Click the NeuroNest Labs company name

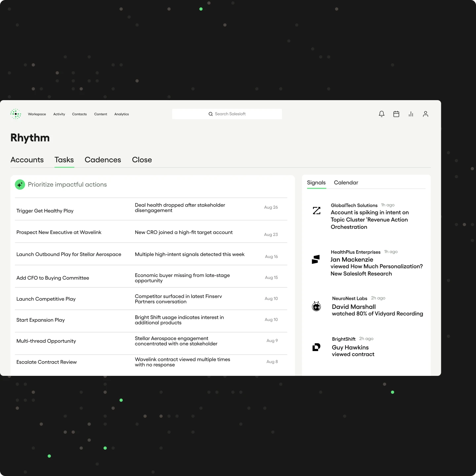(350, 298)
